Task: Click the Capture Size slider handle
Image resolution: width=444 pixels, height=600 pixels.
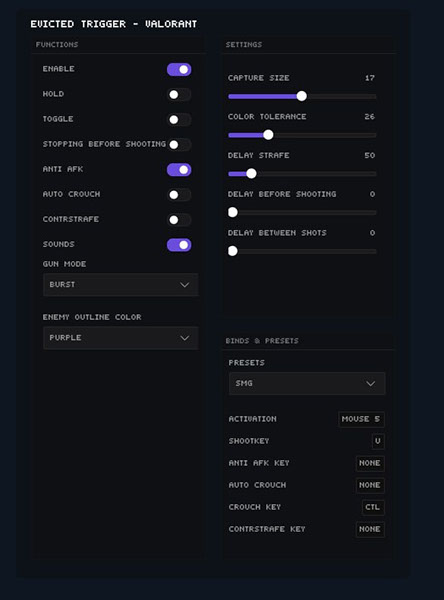Action: 302,96
